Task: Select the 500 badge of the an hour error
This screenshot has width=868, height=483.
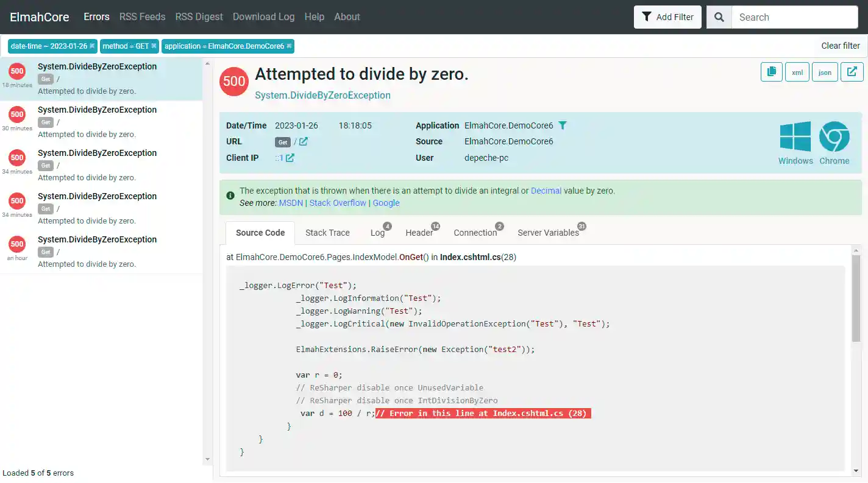Action: coord(17,244)
